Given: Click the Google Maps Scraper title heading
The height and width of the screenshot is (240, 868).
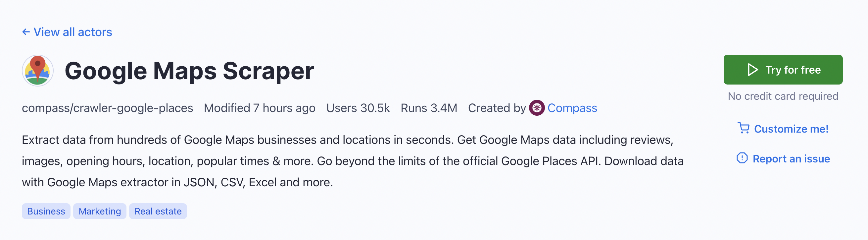Looking at the screenshot, I should (189, 71).
